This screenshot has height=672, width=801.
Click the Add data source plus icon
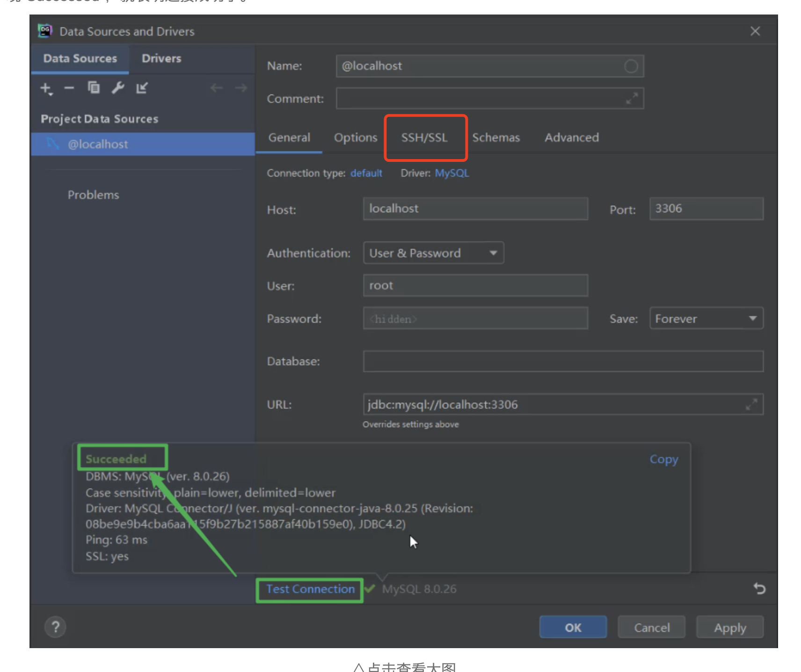point(46,88)
